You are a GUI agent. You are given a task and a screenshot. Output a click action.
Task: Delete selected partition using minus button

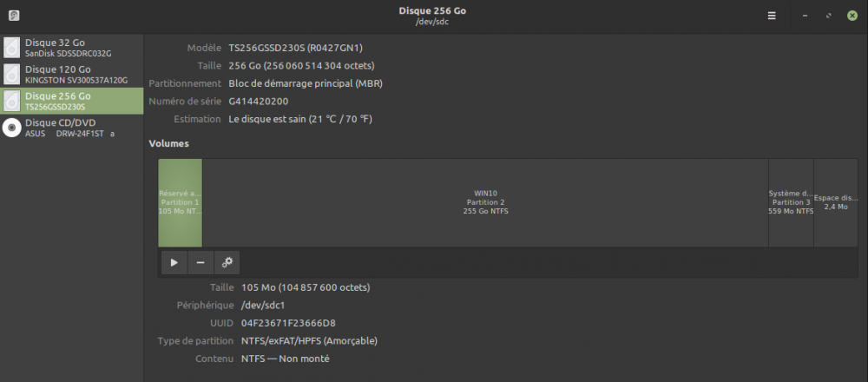coord(201,262)
